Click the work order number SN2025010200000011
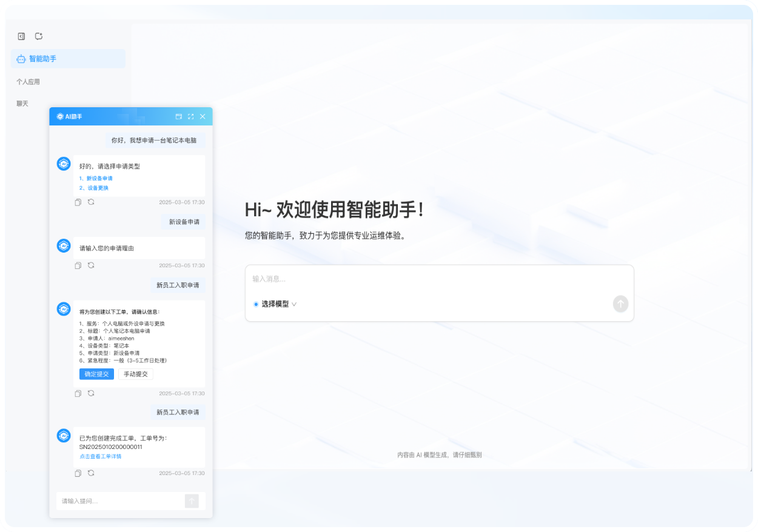This screenshot has height=532, width=758. click(111, 447)
